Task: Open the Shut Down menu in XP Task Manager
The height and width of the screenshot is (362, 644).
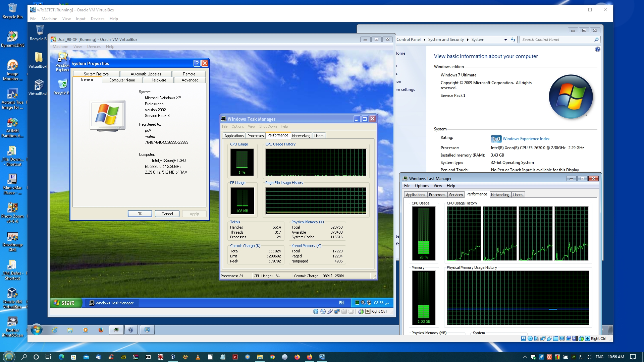Action: click(x=268, y=126)
